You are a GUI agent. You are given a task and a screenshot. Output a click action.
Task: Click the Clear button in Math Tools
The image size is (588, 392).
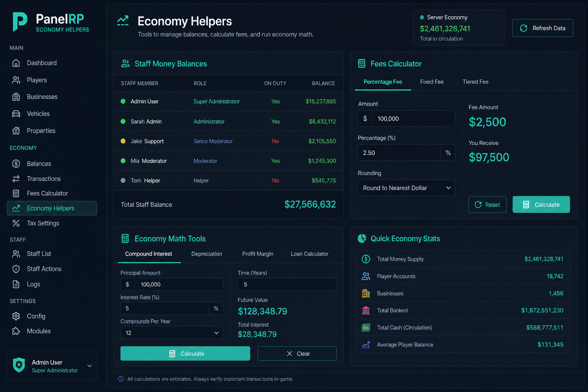tap(297, 353)
